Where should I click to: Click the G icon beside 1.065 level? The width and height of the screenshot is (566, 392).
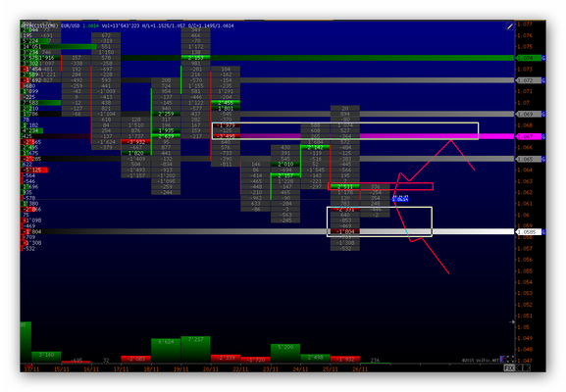point(543,159)
